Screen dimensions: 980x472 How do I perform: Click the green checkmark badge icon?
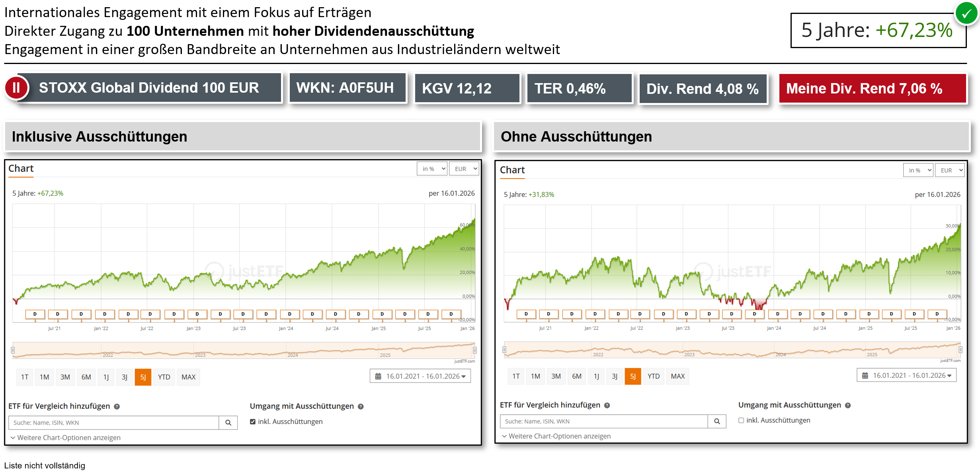click(x=966, y=14)
